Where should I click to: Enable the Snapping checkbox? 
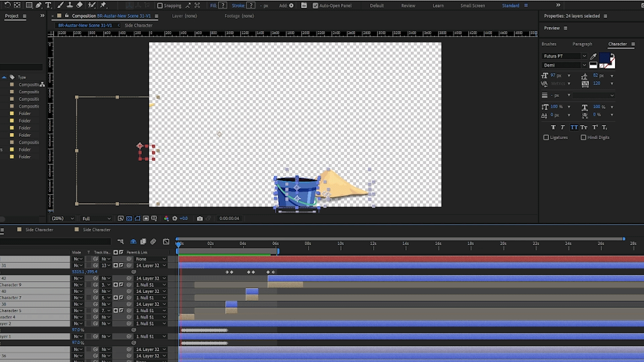pyautogui.click(x=160, y=6)
